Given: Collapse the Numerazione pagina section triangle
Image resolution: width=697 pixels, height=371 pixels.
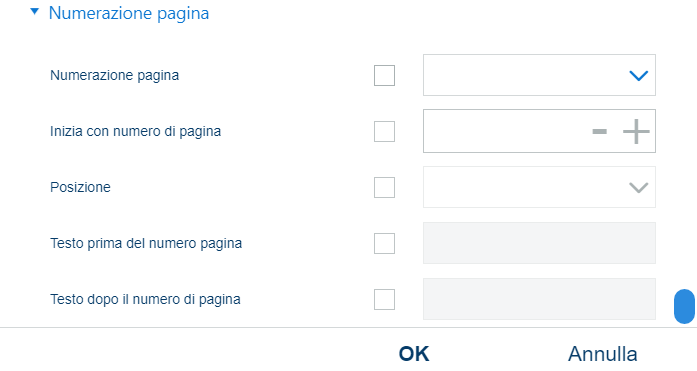Looking at the screenshot, I should (x=34, y=12).
